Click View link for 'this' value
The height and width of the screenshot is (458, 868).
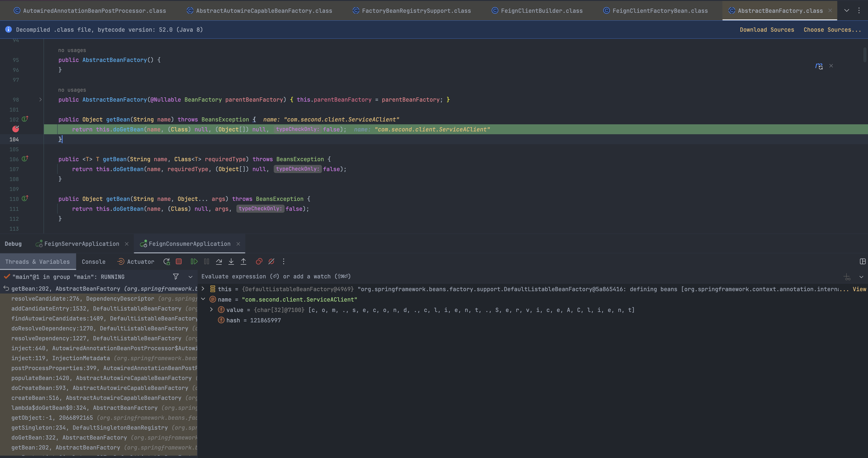pyautogui.click(x=859, y=289)
